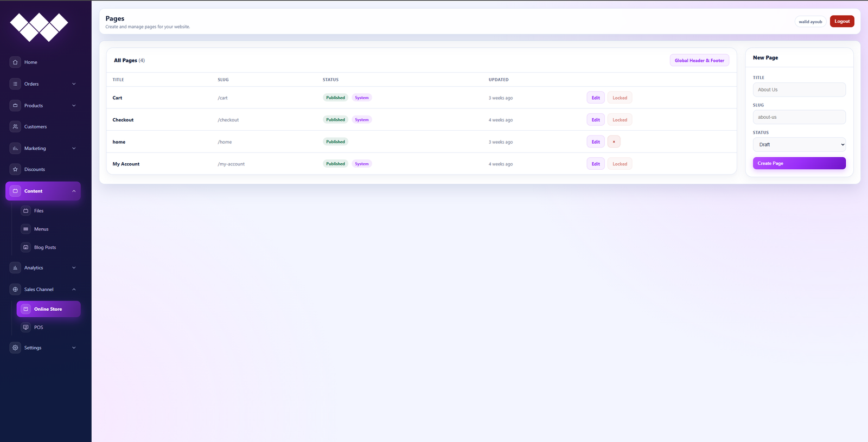The height and width of the screenshot is (442, 868).
Task: Expand the Settings menu chevron
Action: pyautogui.click(x=74, y=348)
